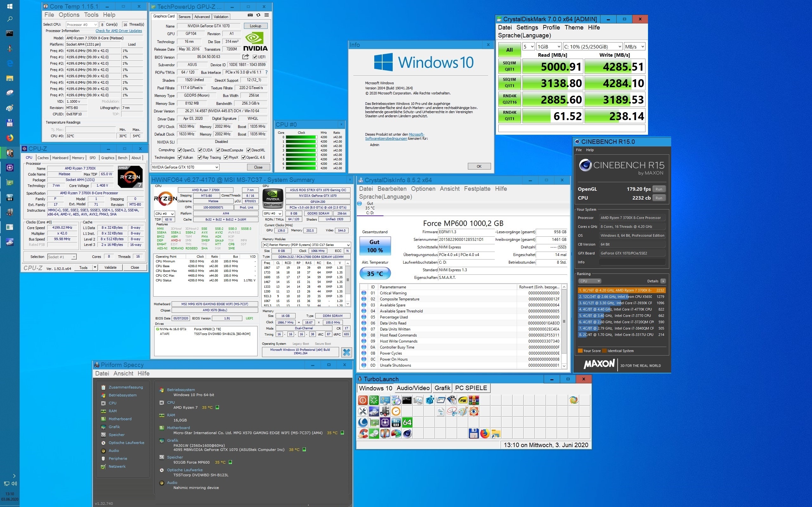Screen dimensions: 812x507
Task: Click the WinRAR icon in TurboLaunch
Action: coord(474,400)
